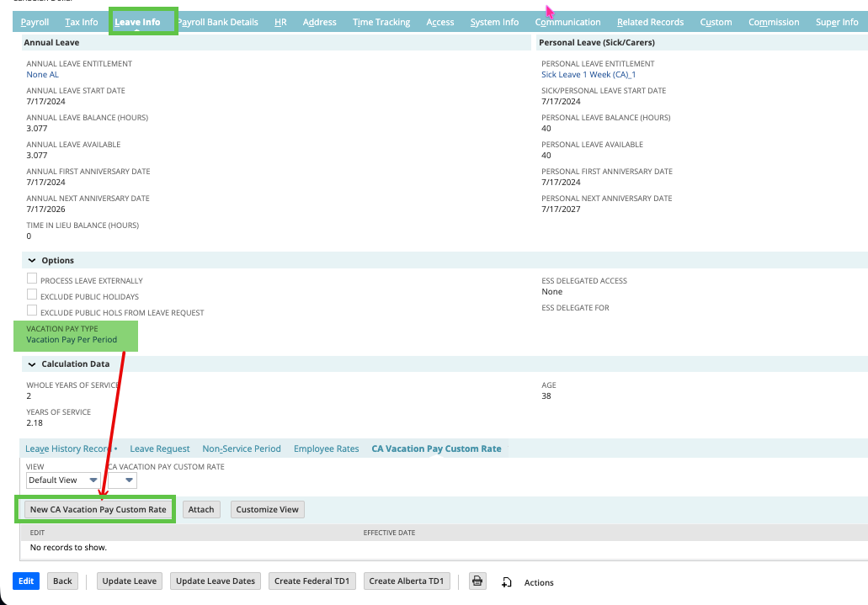Click the print icon button

click(477, 581)
